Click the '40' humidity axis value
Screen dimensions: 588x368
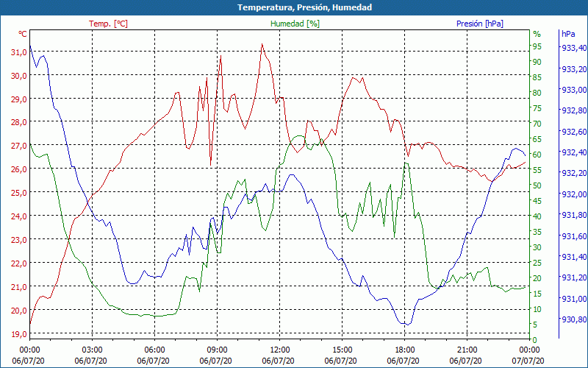click(537, 216)
